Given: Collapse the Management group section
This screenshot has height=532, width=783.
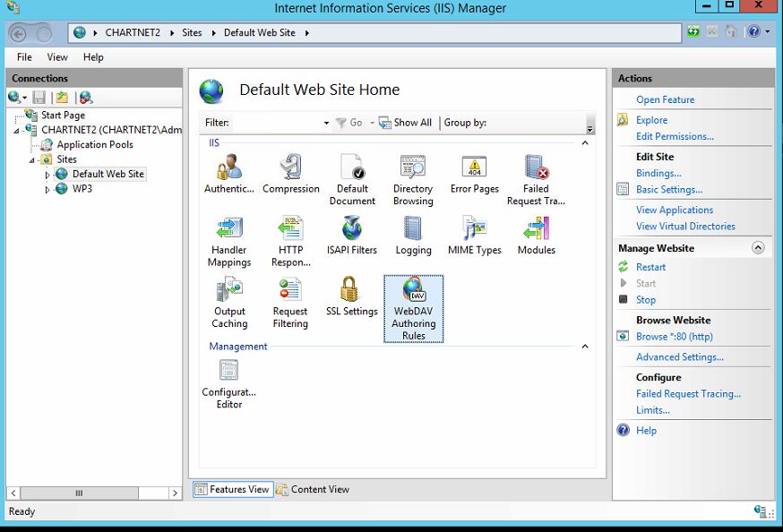Looking at the screenshot, I should (x=585, y=347).
